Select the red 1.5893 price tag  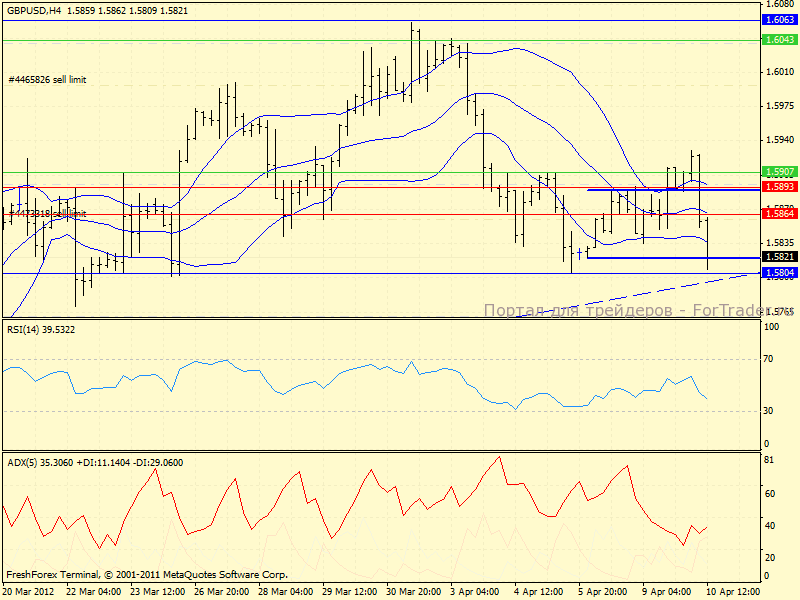point(779,186)
